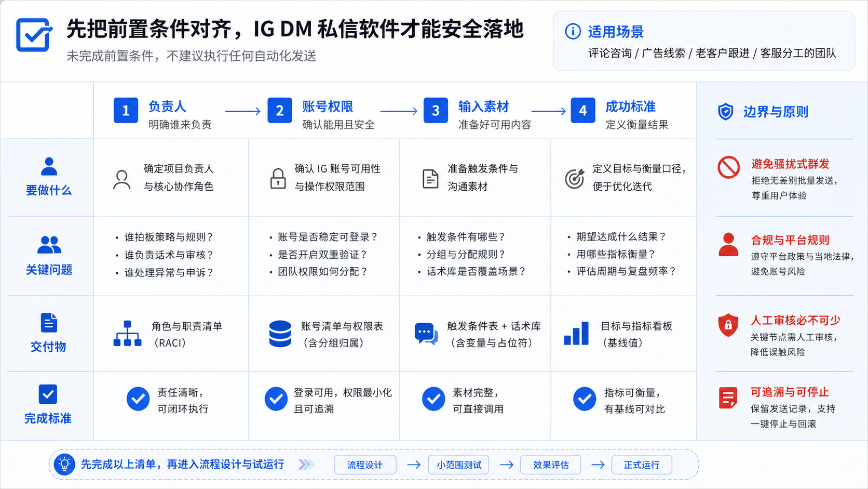The height and width of the screenshot is (489, 868).
Task: Click the check circle beside 责任清晰
Action: tap(138, 399)
